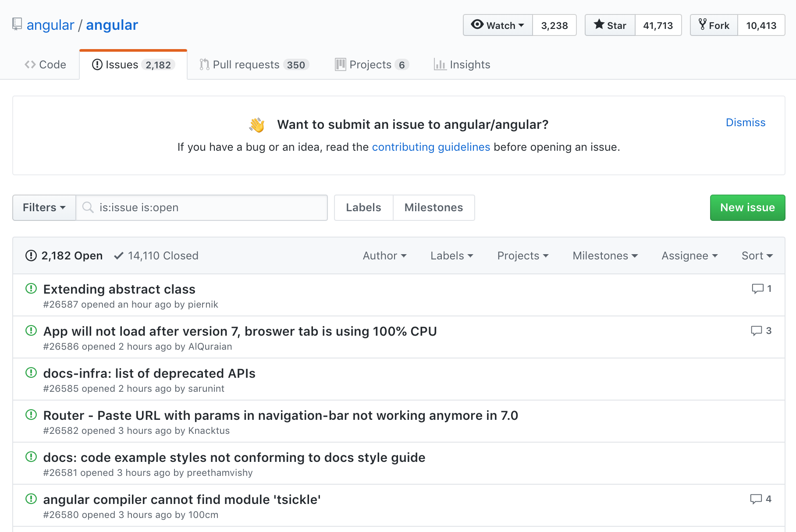This screenshot has height=532, width=796.
Task: Click the checkmark icon beside 14,110 Closed
Action: coord(118,255)
